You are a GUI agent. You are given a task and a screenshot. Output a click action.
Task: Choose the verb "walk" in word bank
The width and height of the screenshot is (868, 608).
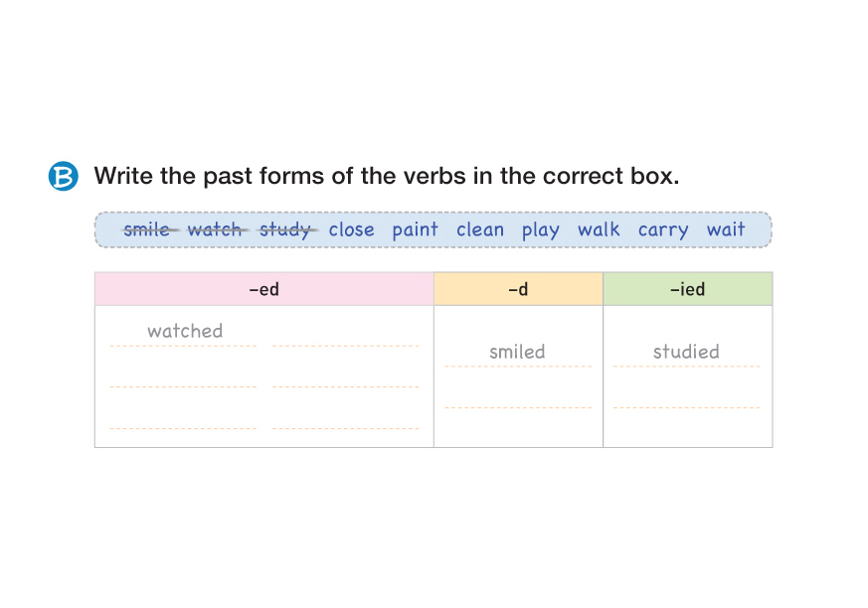(599, 229)
